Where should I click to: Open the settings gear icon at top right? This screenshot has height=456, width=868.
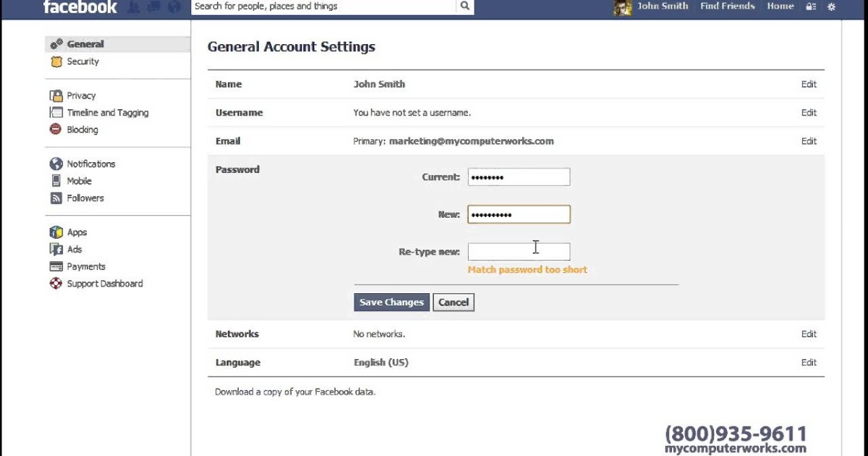point(830,6)
